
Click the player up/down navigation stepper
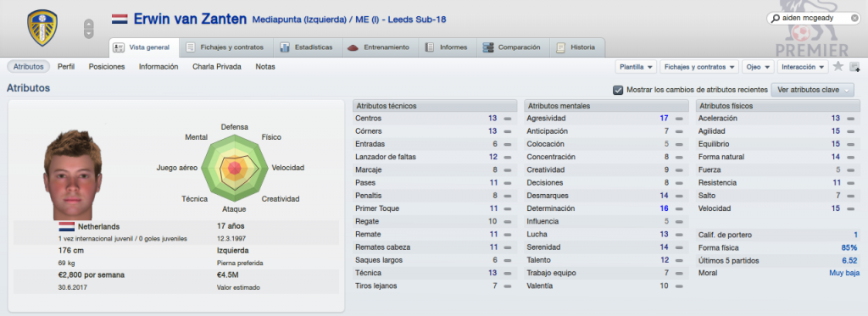(x=88, y=29)
